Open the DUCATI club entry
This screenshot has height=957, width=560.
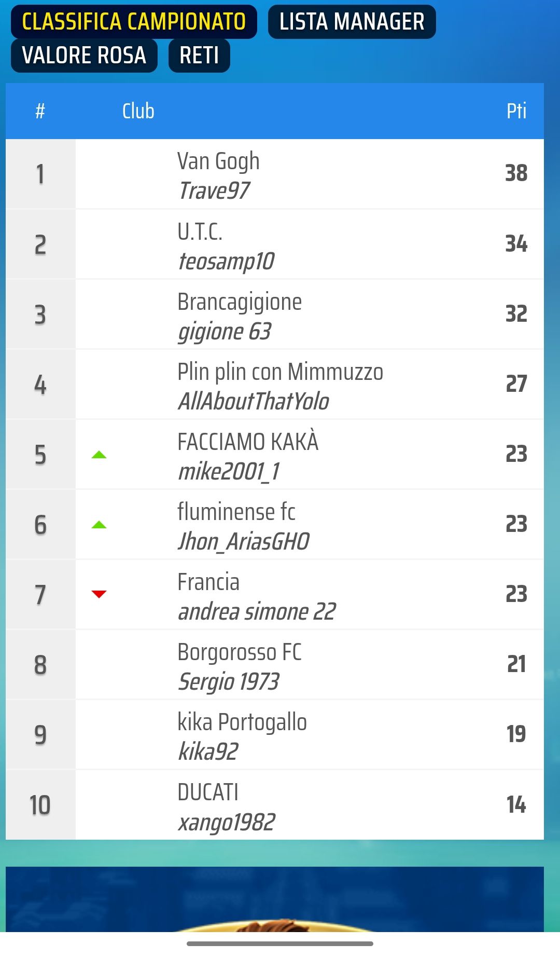[x=275, y=804]
